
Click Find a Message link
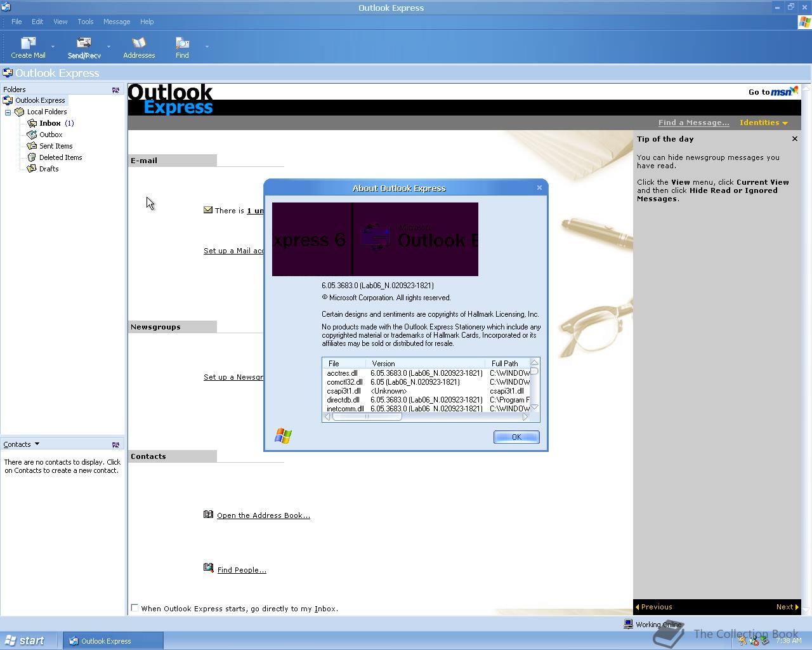[693, 123]
